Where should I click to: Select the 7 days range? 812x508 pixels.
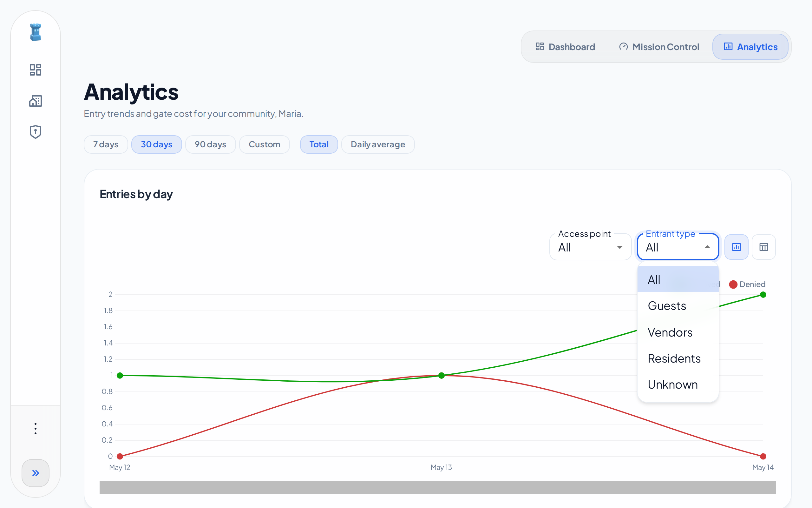click(106, 144)
